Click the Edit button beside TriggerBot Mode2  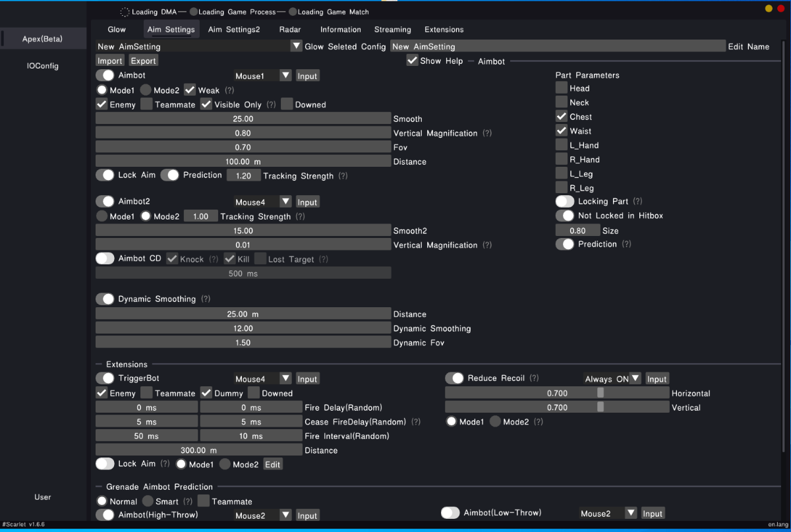coord(273,465)
